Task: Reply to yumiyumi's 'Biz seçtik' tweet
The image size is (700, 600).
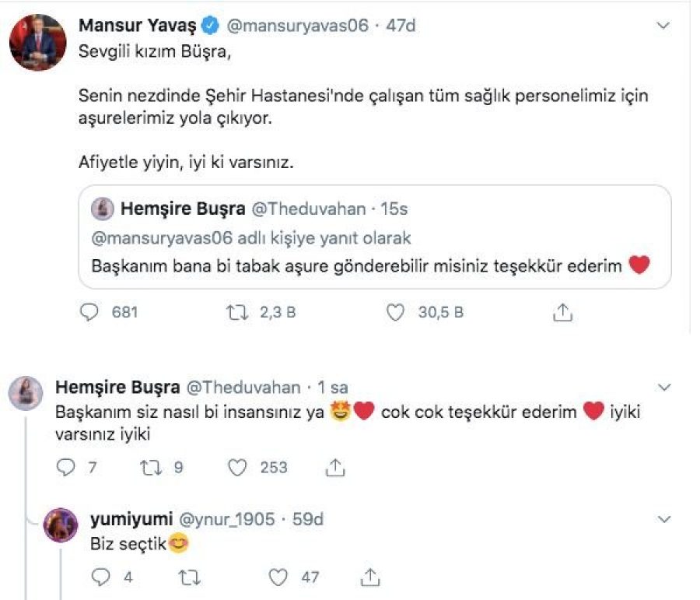Action: (x=100, y=577)
